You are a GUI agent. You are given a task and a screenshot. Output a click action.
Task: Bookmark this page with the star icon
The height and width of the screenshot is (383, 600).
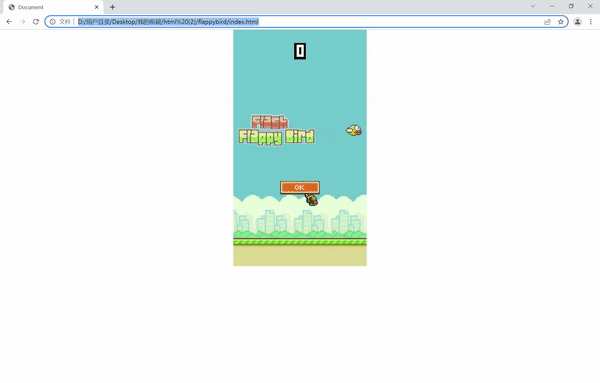tap(561, 22)
